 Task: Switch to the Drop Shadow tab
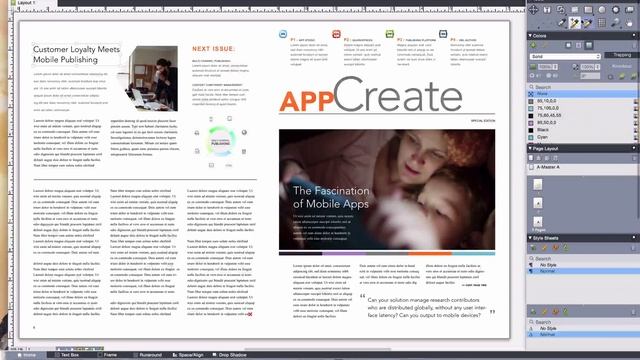pos(229,355)
